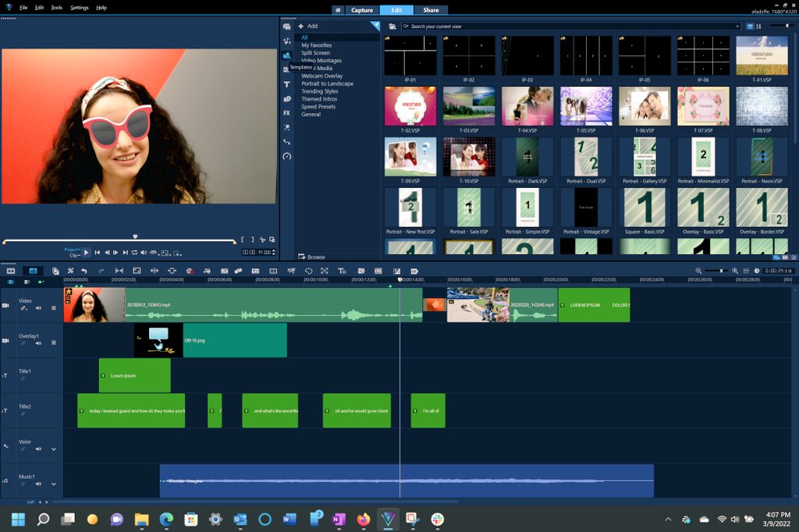This screenshot has height=532, width=799.
Task: Select the Themed Intros category
Action: 319,99
